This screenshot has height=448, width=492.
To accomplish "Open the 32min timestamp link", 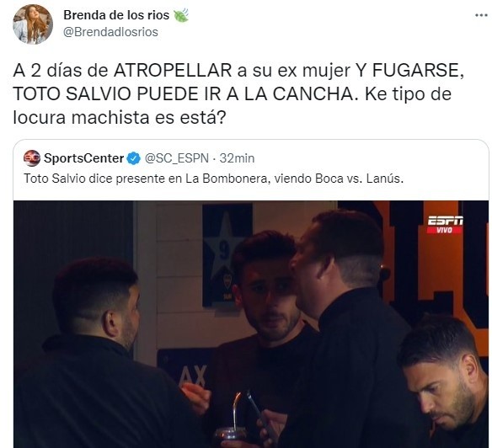I will point(237,158).
